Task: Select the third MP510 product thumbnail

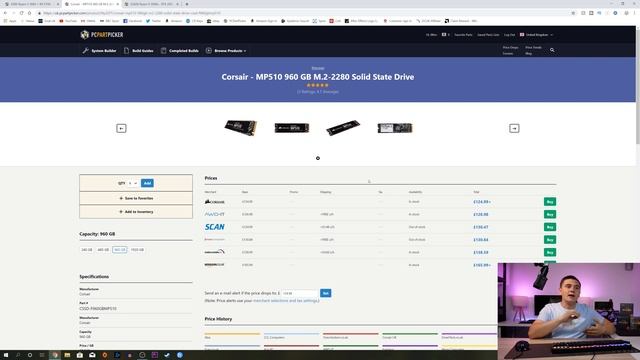Action: click(343, 128)
